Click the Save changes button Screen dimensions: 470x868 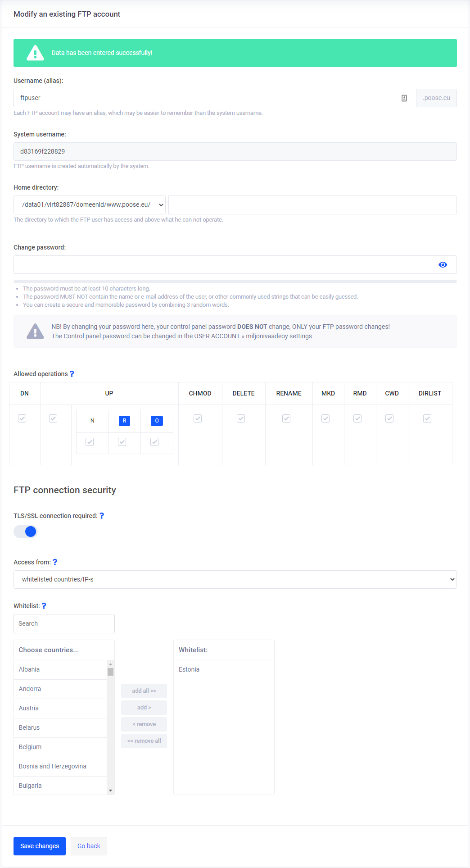coord(40,846)
